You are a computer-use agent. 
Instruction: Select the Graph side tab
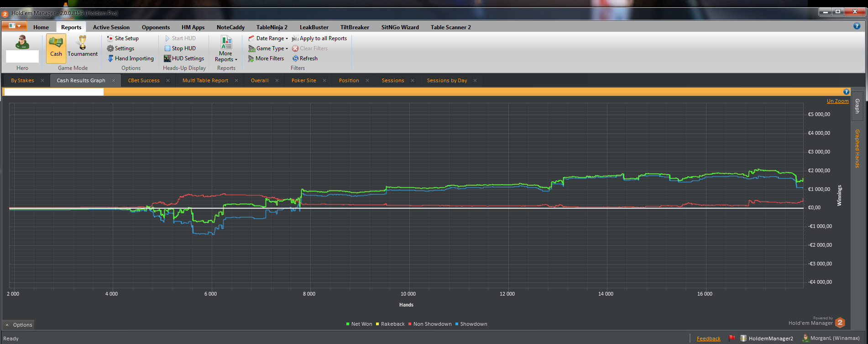pos(858,106)
